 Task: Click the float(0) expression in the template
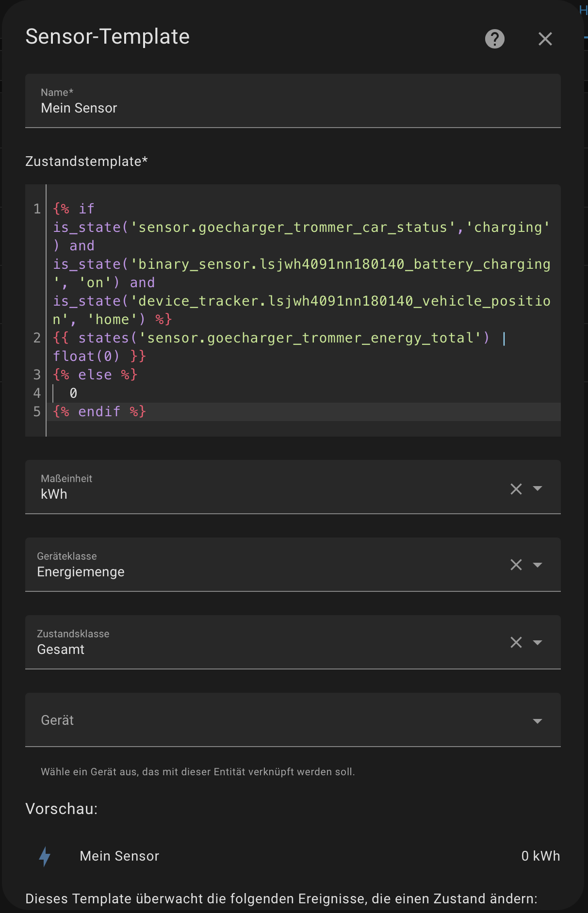point(86,357)
